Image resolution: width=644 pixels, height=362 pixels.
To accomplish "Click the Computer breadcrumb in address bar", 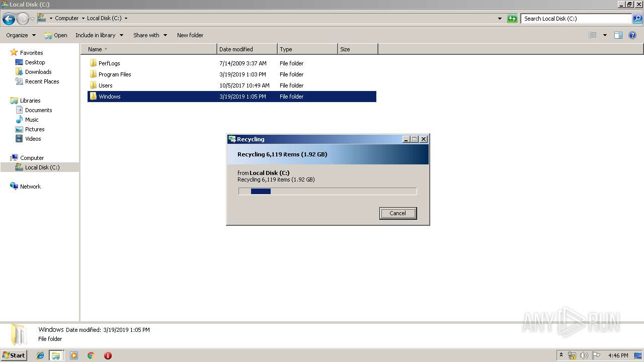I will click(x=66, y=18).
